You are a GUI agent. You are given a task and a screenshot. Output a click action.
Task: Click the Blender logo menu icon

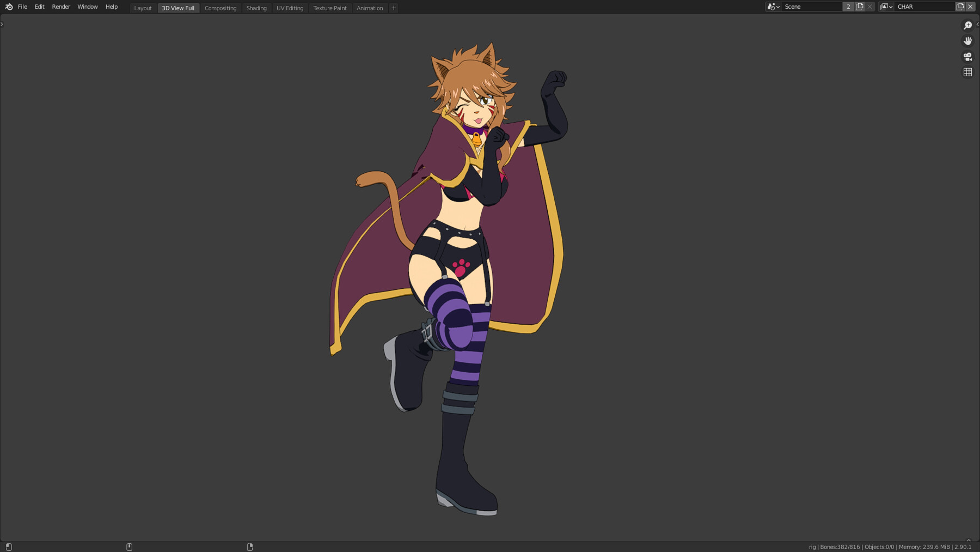point(9,7)
